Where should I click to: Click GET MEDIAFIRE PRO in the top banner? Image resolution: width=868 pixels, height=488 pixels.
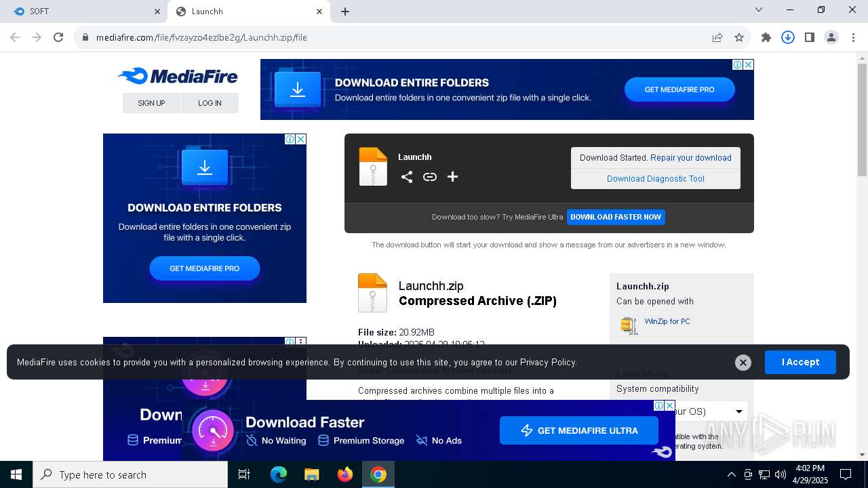pos(679,89)
